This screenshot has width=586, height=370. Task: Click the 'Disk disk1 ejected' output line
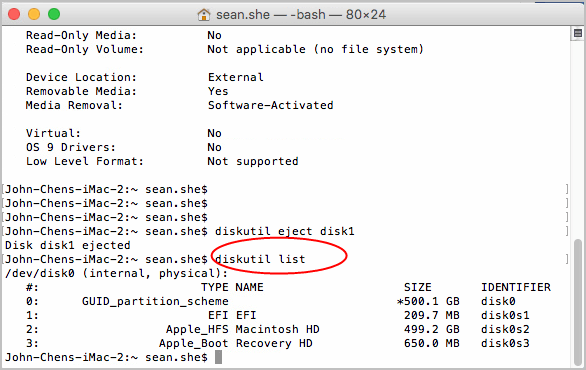click(x=68, y=245)
